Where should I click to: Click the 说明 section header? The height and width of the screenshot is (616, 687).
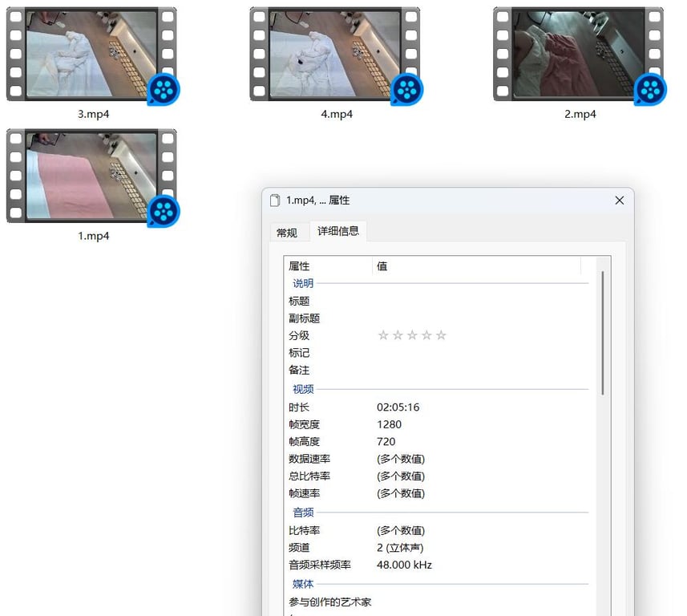coord(303,283)
